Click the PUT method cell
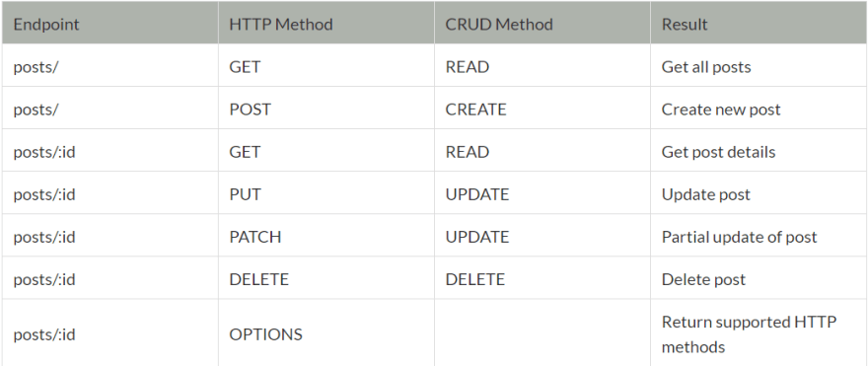The width and height of the screenshot is (868, 366). [x=326, y=194]
